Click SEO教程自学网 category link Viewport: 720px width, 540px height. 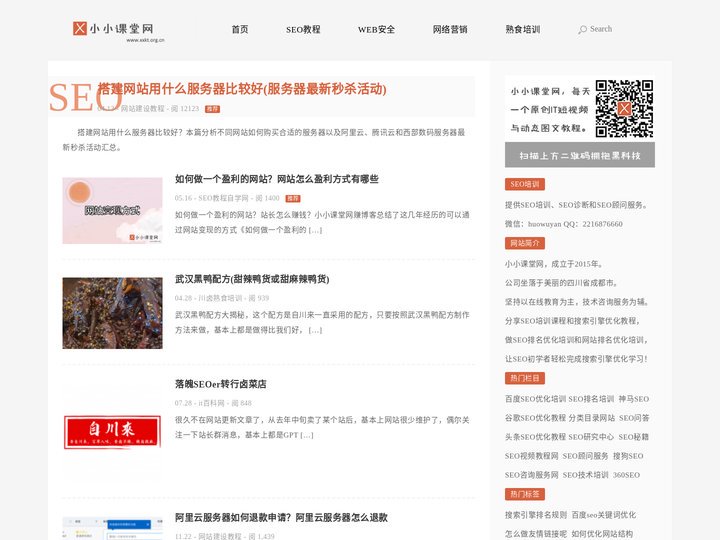[x=223, y=198]
